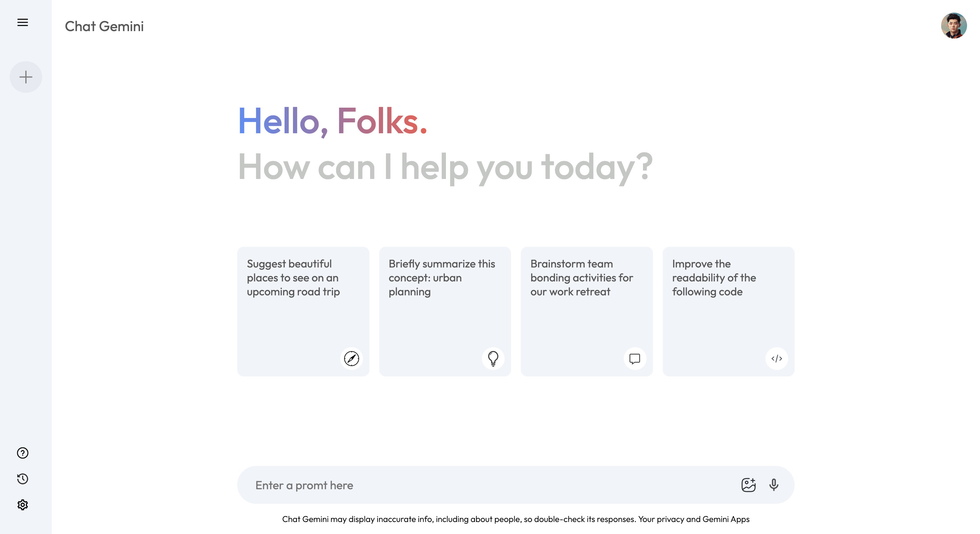Open the user profile avatar
The image size is (980, 534).
coord(954,26)
